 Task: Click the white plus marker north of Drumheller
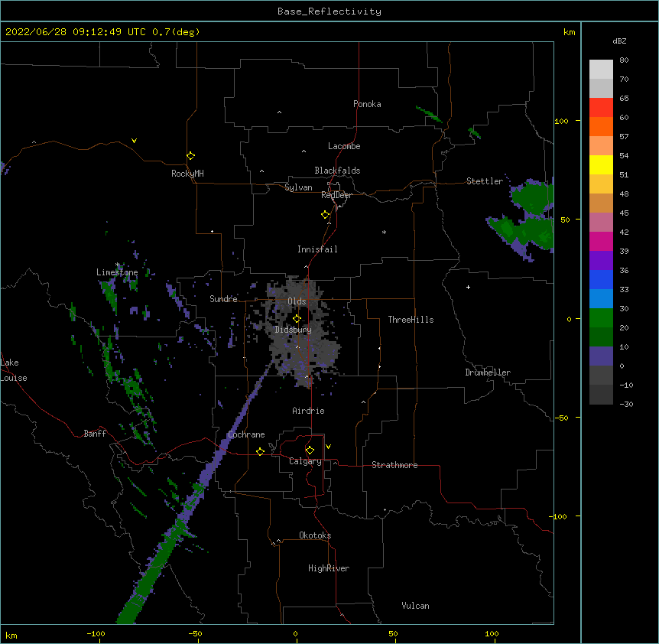point(468,287)
